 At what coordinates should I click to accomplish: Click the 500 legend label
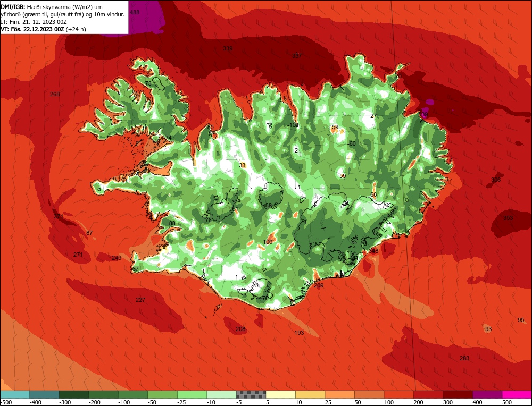click(507, 402)
